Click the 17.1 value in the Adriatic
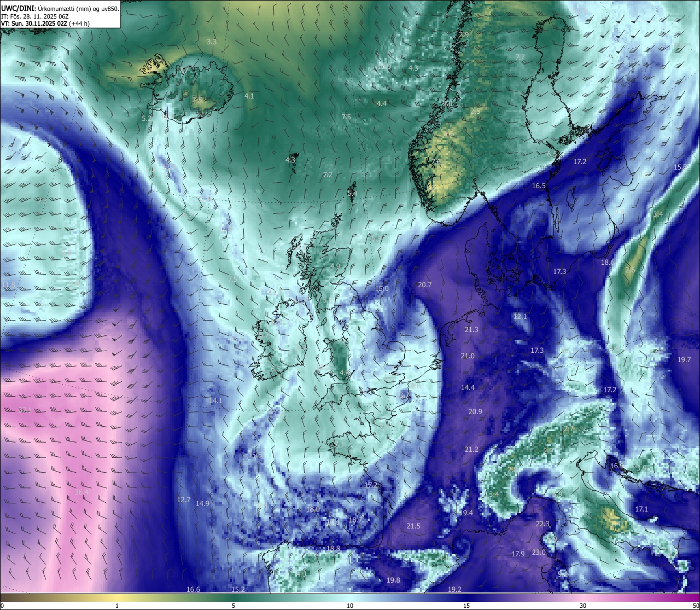Image resolution: width=700 pixels, height=610 pixels. (641, 509)
